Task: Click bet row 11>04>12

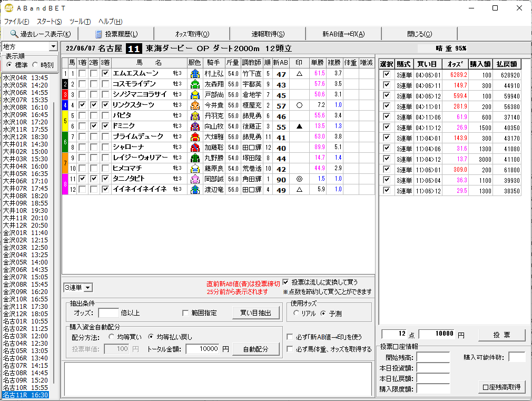Action: (x=450, y=159)
